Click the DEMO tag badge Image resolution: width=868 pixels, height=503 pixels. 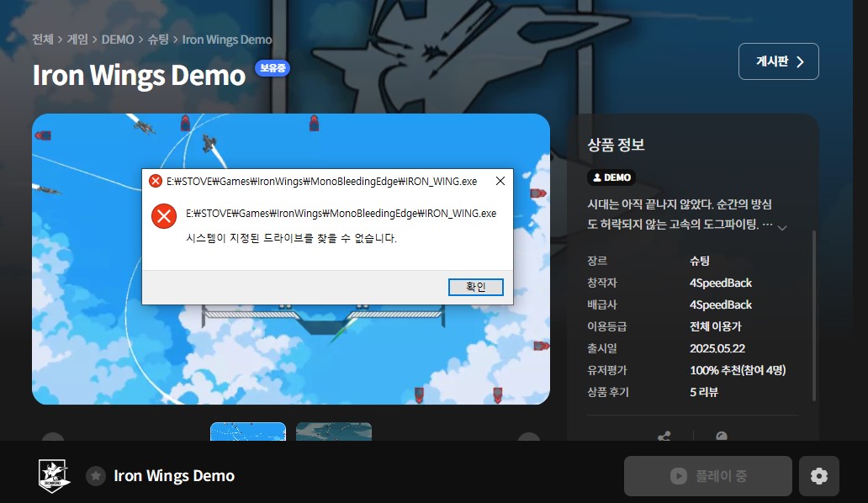pyautogui.click(x=611, y=177)
